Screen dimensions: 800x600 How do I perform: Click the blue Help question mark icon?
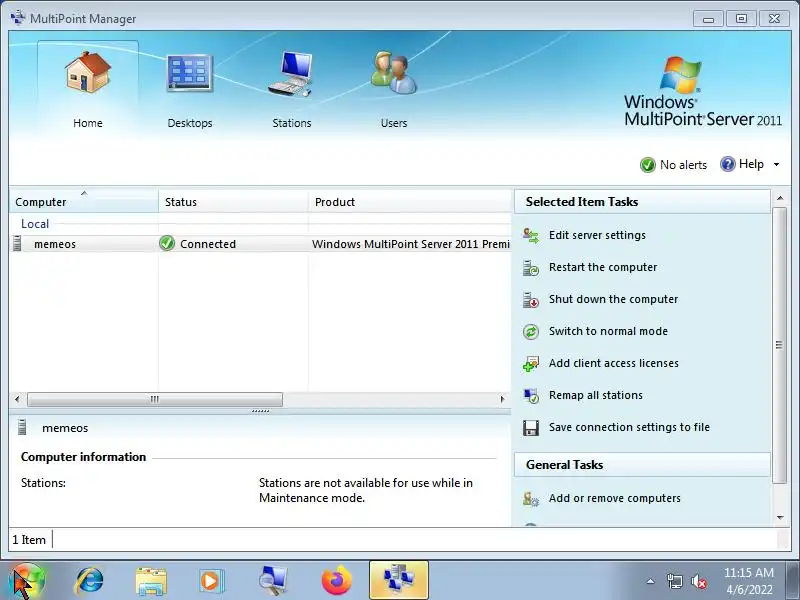[728, 164]
